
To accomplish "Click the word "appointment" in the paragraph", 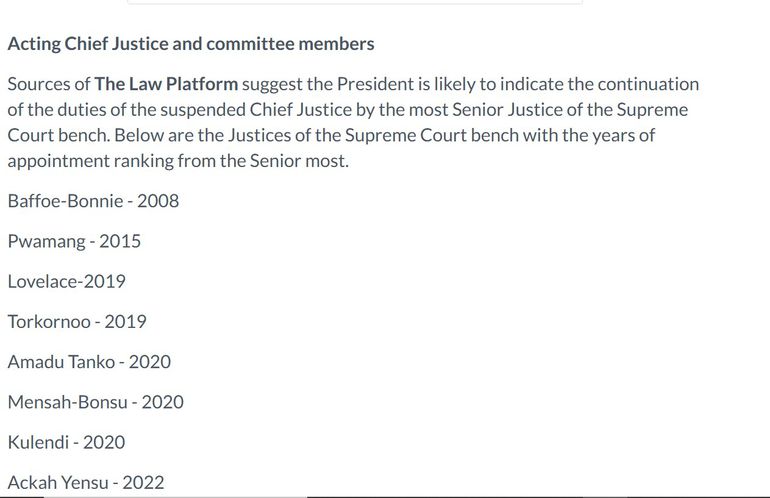I will pyautogui.click(x=59, y=160).
